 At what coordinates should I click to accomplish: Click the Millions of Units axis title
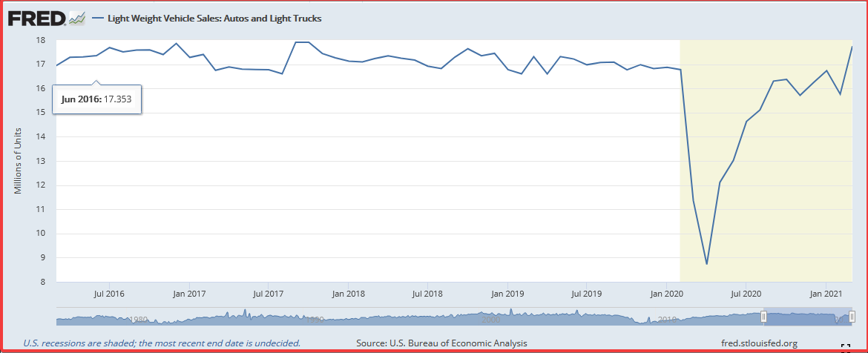tap(18, 161)
